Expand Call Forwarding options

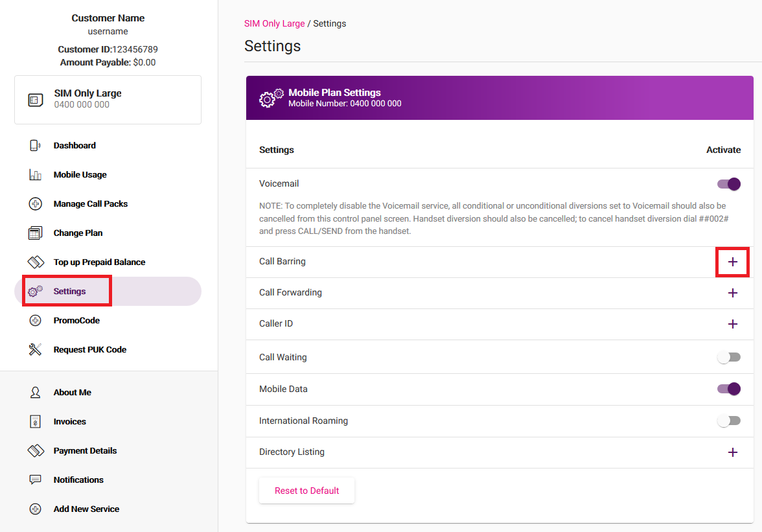732,293
